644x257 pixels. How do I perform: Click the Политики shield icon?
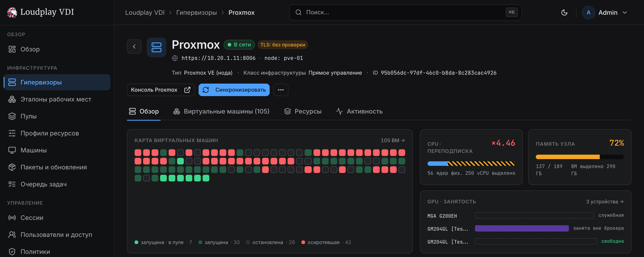(12, 252)
